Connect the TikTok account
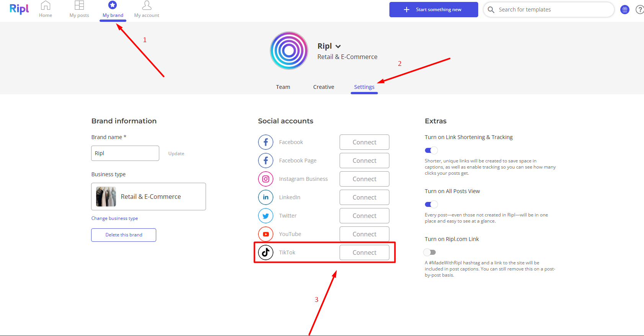Viewport: 644px width, 336px height. (364, 252)
